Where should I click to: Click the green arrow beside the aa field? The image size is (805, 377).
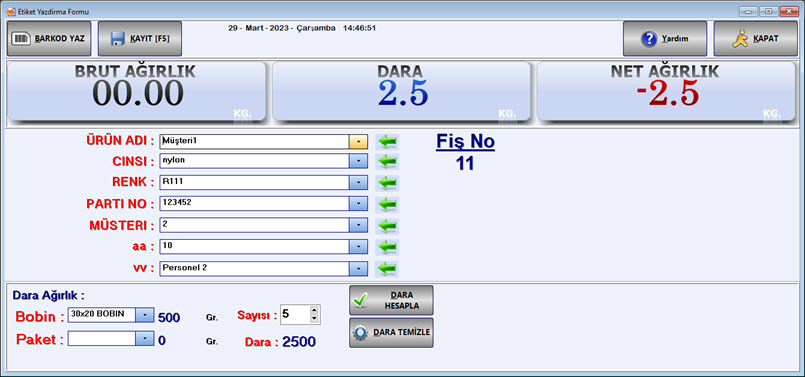click(x=387, y=247)
